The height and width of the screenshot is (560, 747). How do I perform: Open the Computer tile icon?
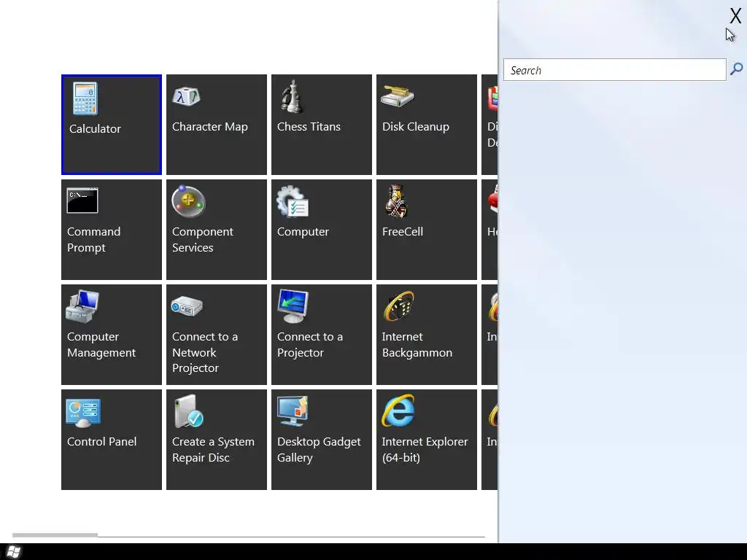click(x=293, y=202)
